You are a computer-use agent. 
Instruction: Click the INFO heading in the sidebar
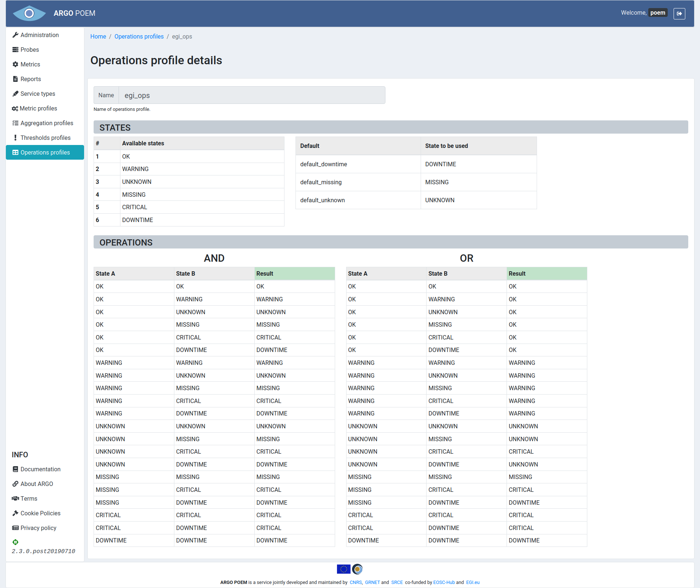point(20,455)
